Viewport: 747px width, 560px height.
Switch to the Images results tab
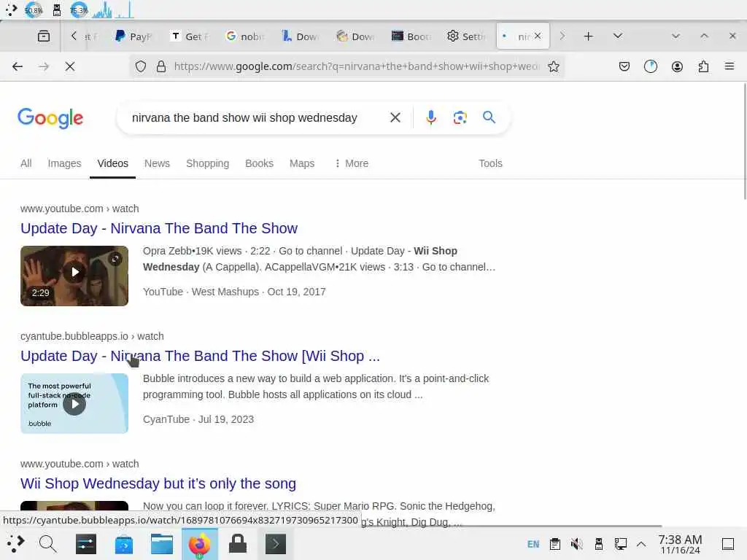point(64,163)
